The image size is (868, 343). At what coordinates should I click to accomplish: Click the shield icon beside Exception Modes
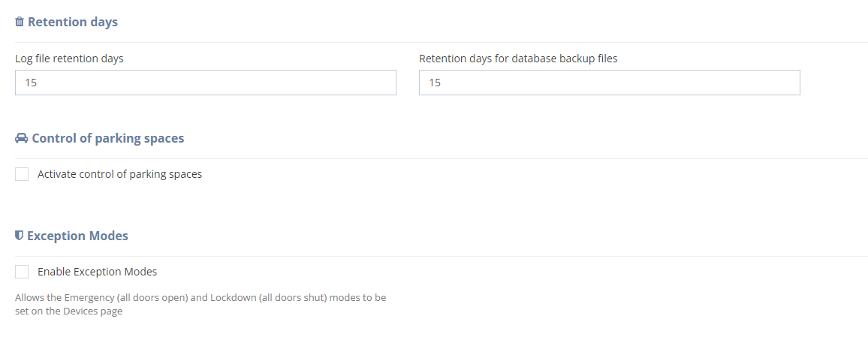(x=20, y=236)
